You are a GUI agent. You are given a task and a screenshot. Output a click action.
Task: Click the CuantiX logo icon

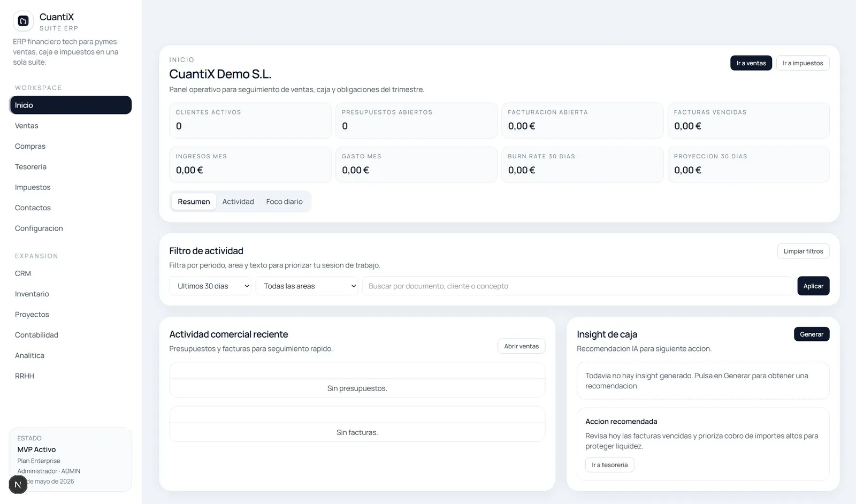coord(23,21)
